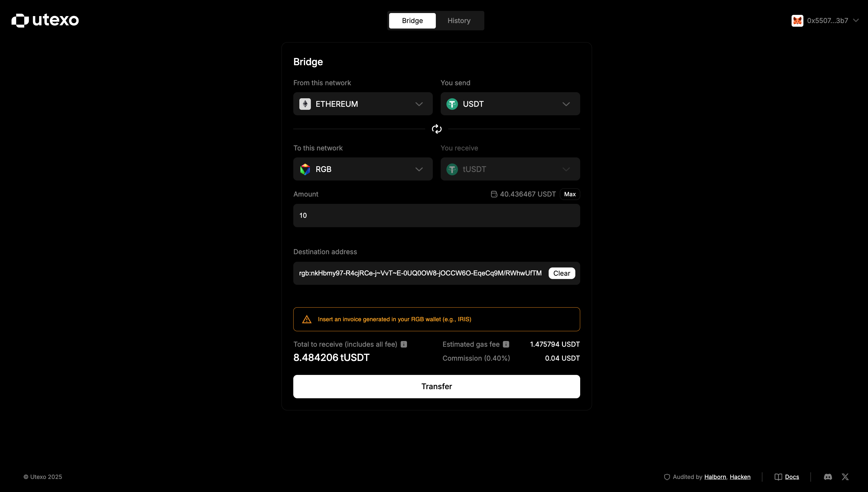Viewport: 868px width, 492px height.
Task: Click the orange warning triangle icon
Action: click(306, 319)
